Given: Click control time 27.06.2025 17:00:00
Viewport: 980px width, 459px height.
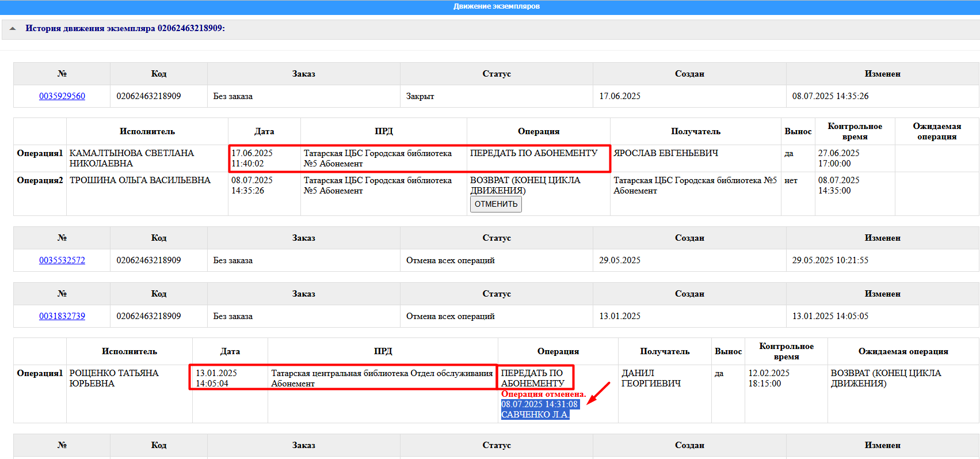Looking at the screenshot, I should (838, 158).
